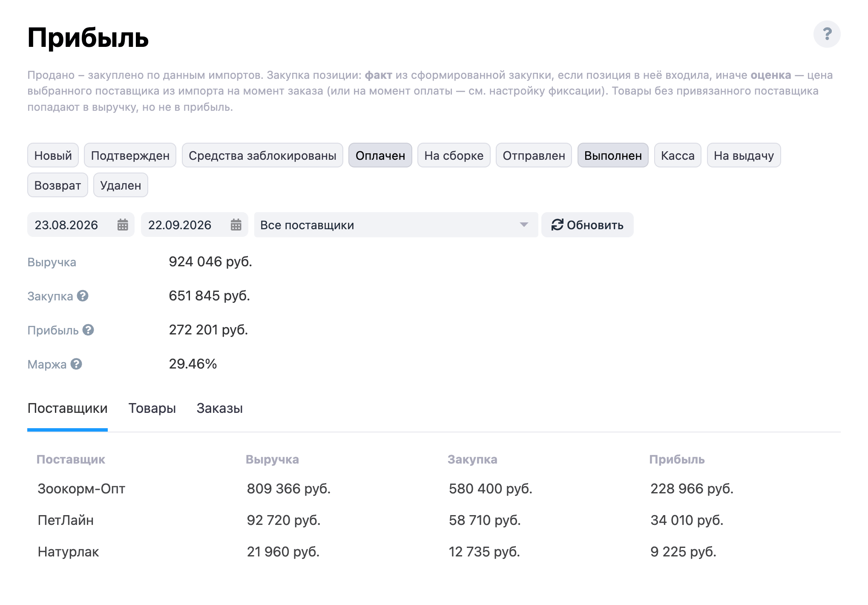
Task: Show help tooltip next to Закупка
Action: click(83, 296)
